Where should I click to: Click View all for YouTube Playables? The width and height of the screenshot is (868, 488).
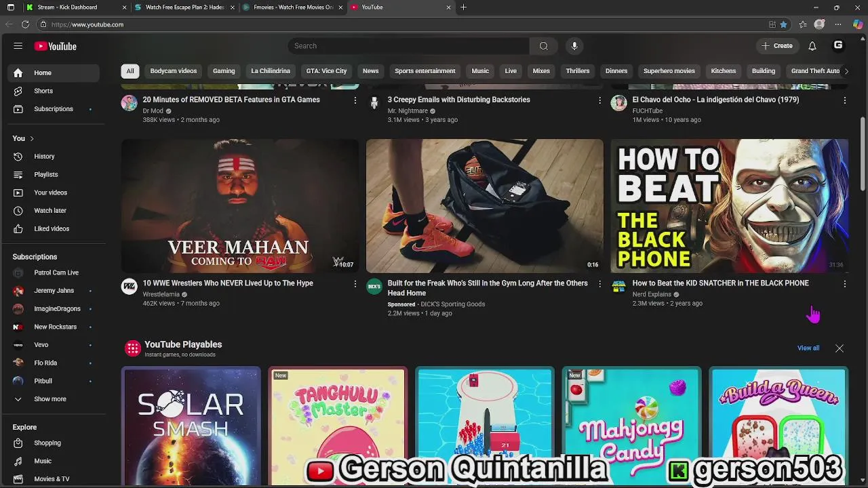click(x=808, y=348)
